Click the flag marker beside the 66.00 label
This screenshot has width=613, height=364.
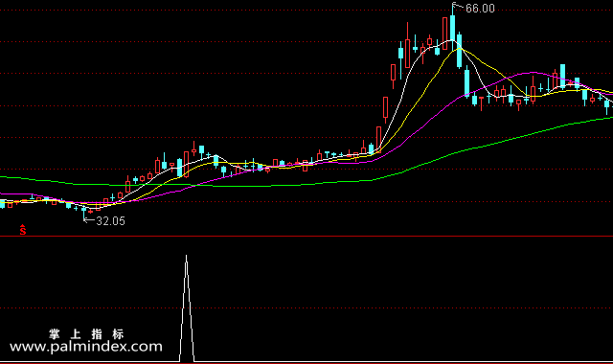point(458,6)
